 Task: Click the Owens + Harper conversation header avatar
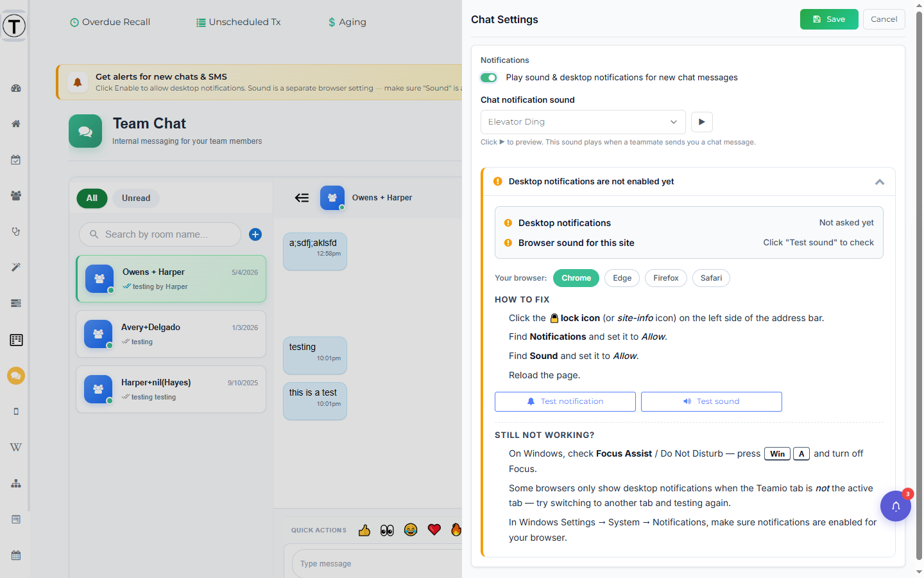(332, 198)
